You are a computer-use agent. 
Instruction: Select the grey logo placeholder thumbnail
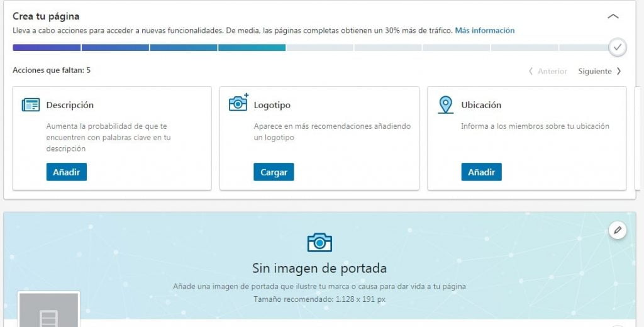coord(48,309)
